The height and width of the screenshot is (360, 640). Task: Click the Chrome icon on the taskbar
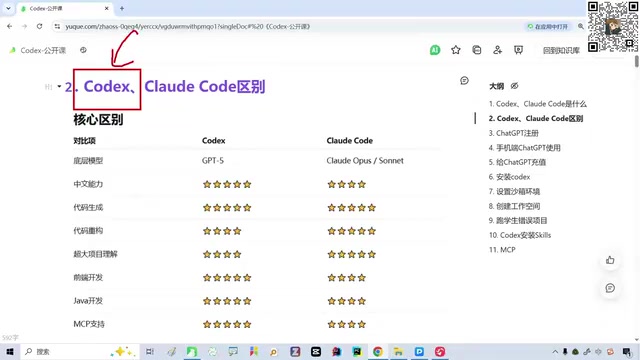[x=378, y=351]
